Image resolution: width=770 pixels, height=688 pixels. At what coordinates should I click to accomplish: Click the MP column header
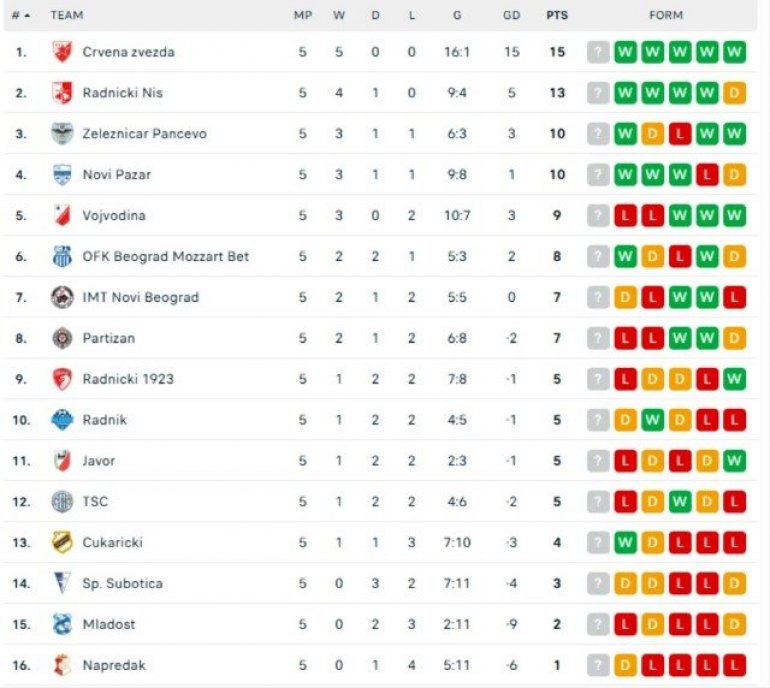click(302, 15)
